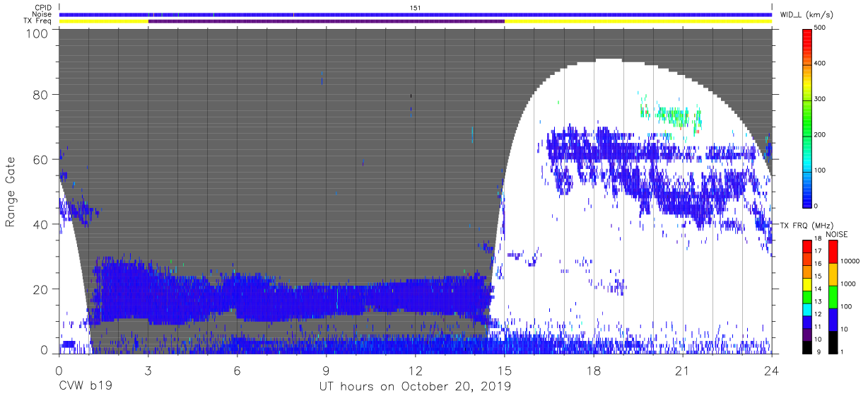Click the CVW b19 radar label

click(85, 386)
